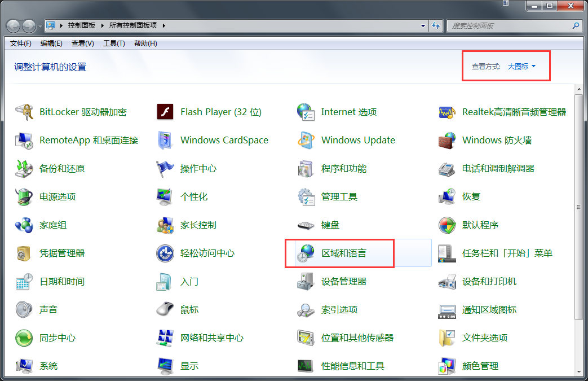Open 备份和还原 icon
Viewport: 588px width, 381px height.
click(24, 169)
